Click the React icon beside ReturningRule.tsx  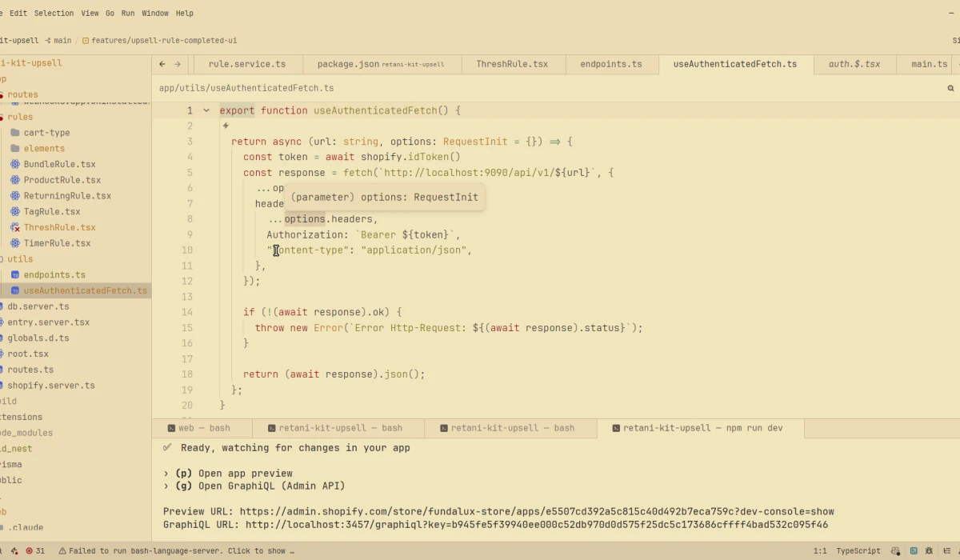[x=15, y=196]
